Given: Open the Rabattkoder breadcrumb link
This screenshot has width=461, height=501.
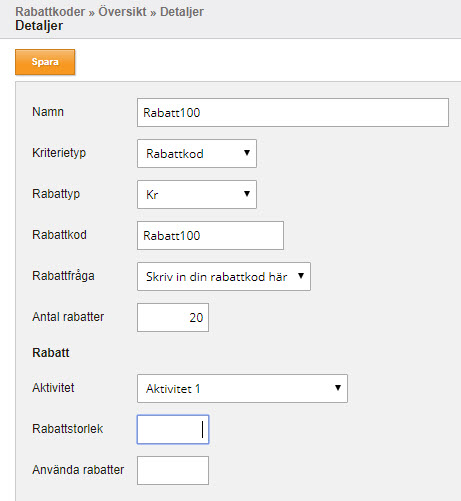Looking at the screenshot, I should (x=50, y=12).
